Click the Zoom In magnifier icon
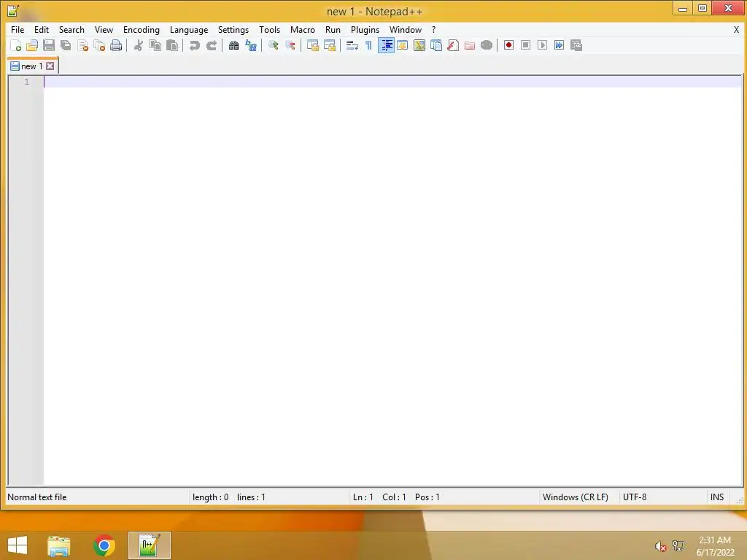 pyautogui.click(x=273, y=45)
